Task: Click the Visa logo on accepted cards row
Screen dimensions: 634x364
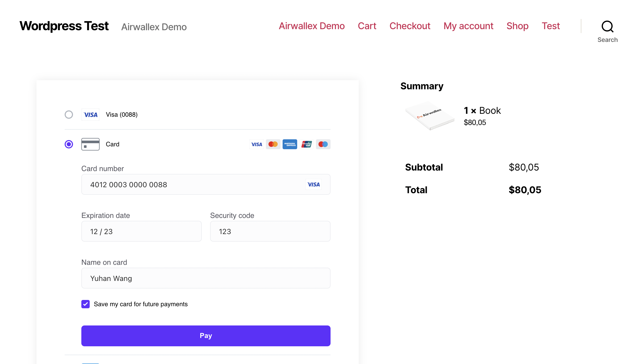Action: (257, 144)
